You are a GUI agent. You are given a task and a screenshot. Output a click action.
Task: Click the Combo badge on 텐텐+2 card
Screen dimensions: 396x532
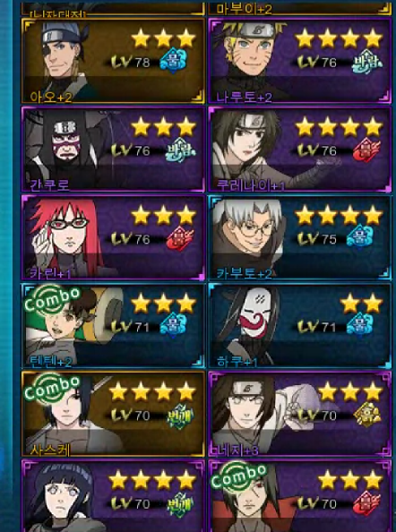point(52,298)
